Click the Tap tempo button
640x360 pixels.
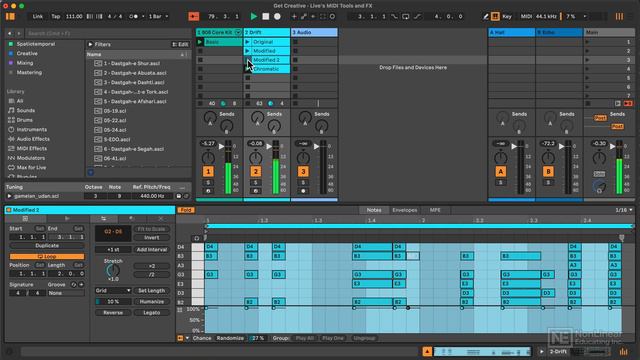click(x=56, y=16)
